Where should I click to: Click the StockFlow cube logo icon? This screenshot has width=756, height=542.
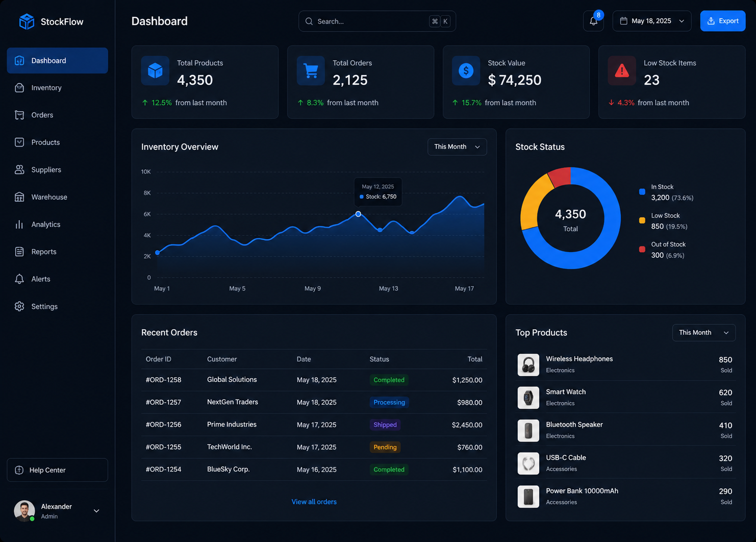[27, 21]
